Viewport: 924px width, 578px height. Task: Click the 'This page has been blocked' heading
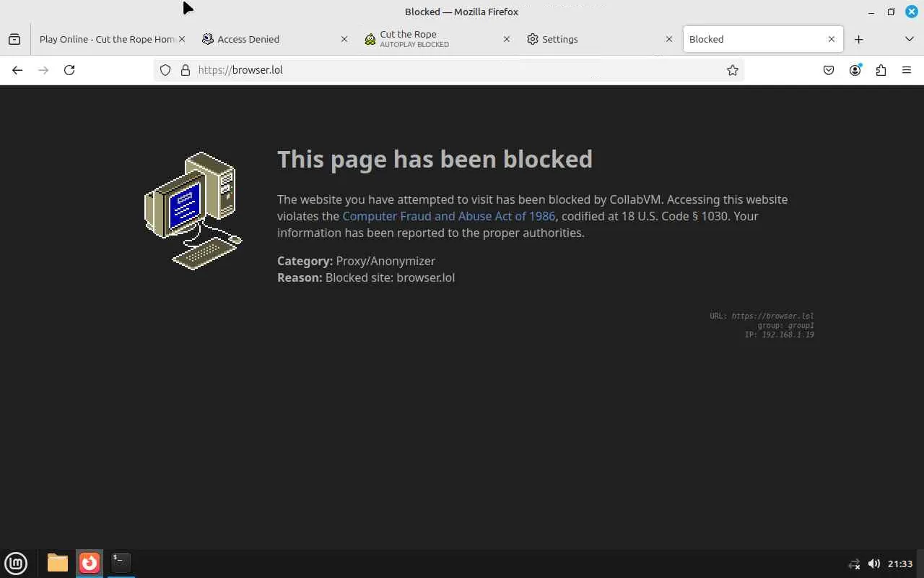pyautogui.click(x=435, y=159)
